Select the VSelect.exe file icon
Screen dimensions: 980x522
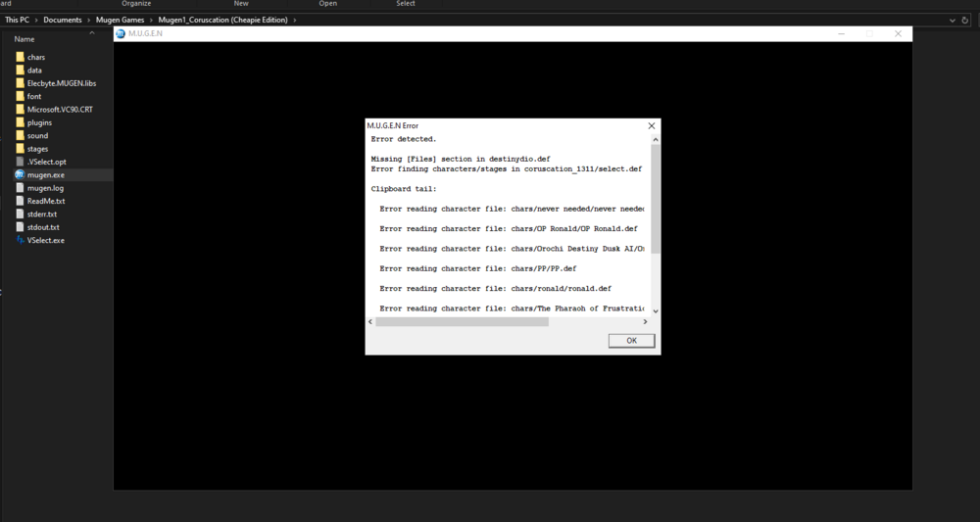[20, 240]
